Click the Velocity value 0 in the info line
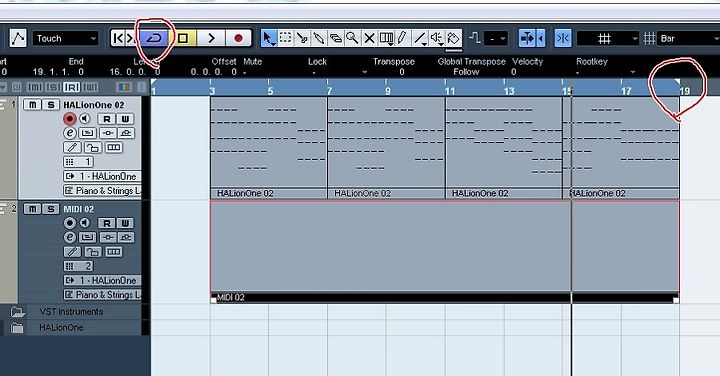The height and width of the screenshot is (376, 720). [x=513, y=72]
